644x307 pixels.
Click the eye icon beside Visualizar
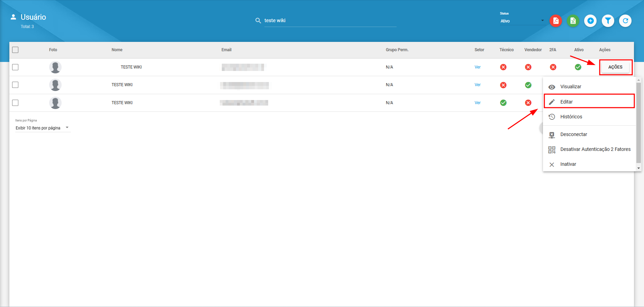point(552,87)
